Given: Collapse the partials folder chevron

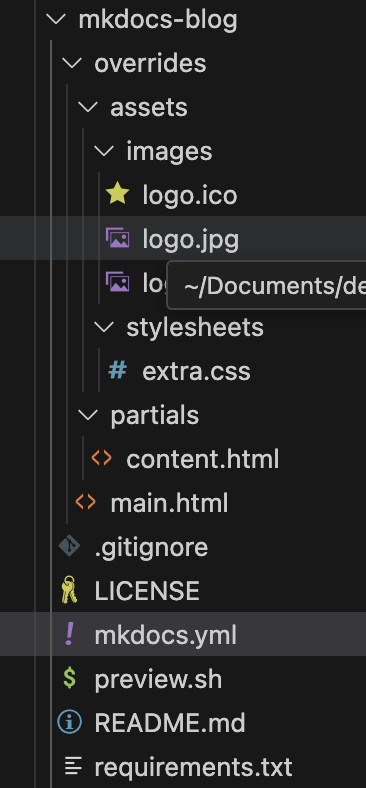Looking at the screenshot, I should (88, 415).
